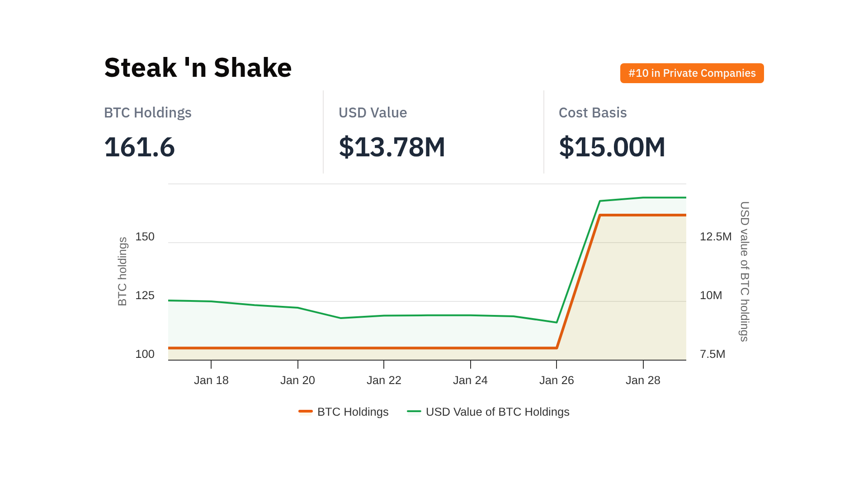The image size is (868, 488).
Task: Click the USD value of BTC holdings axis title
Action: [x=744, y=271]
